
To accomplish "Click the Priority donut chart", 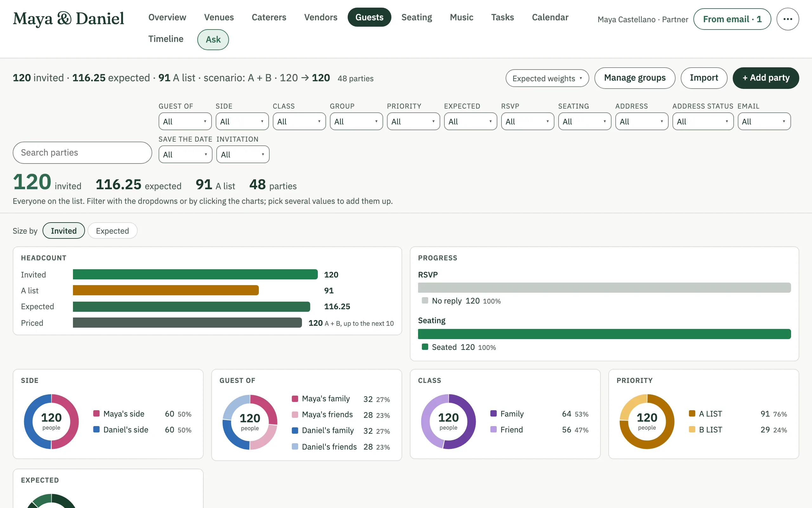I will tap(647, 421).
